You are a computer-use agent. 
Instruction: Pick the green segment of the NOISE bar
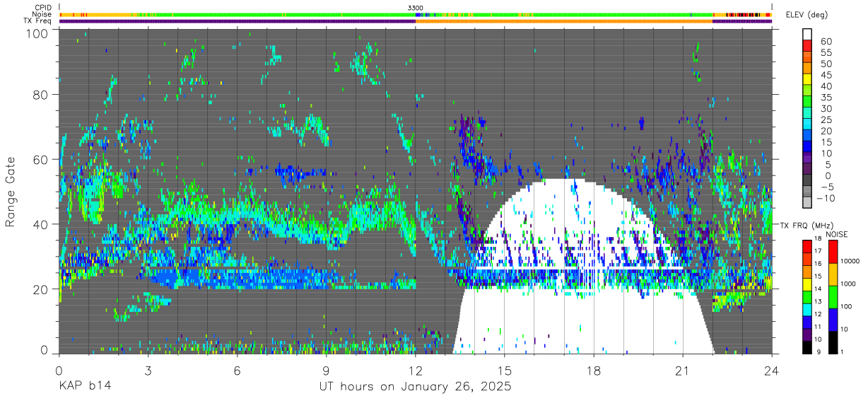(834, 297)
